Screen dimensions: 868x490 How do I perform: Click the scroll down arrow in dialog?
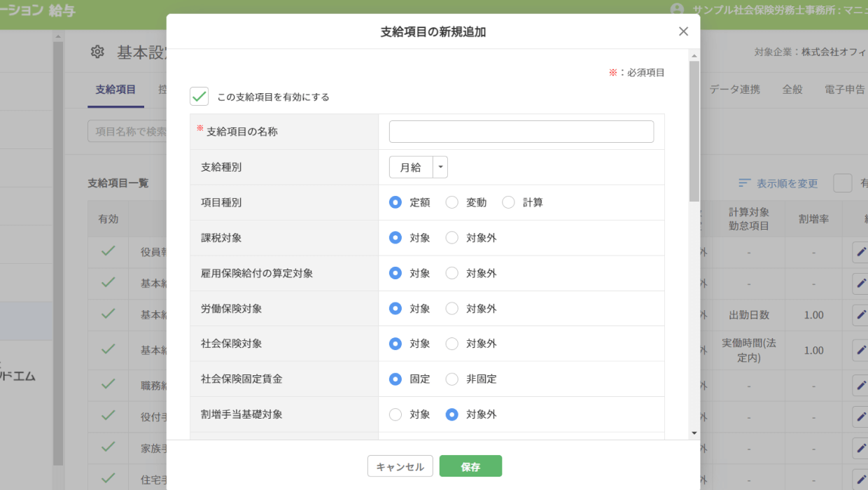[694, 433]
